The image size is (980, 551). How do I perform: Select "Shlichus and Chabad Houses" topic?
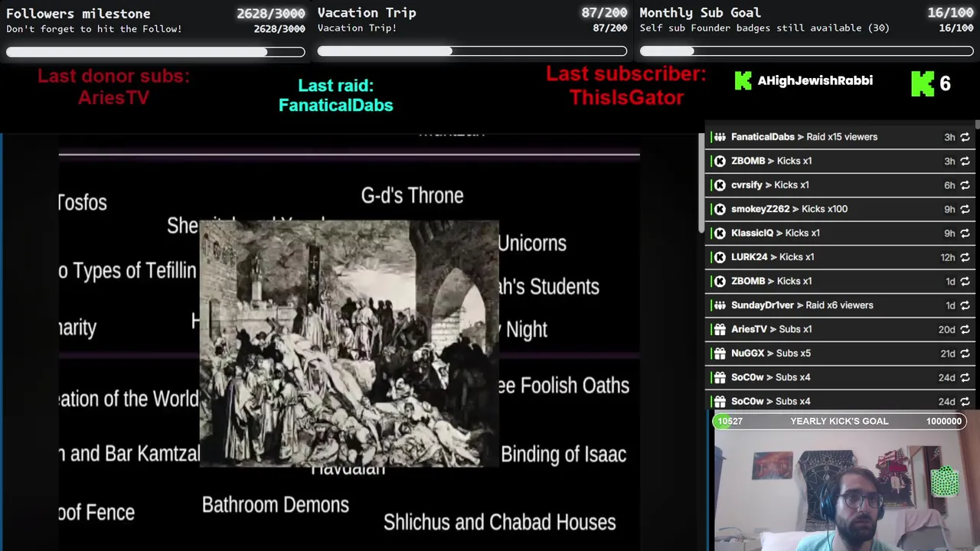(499, 523)
